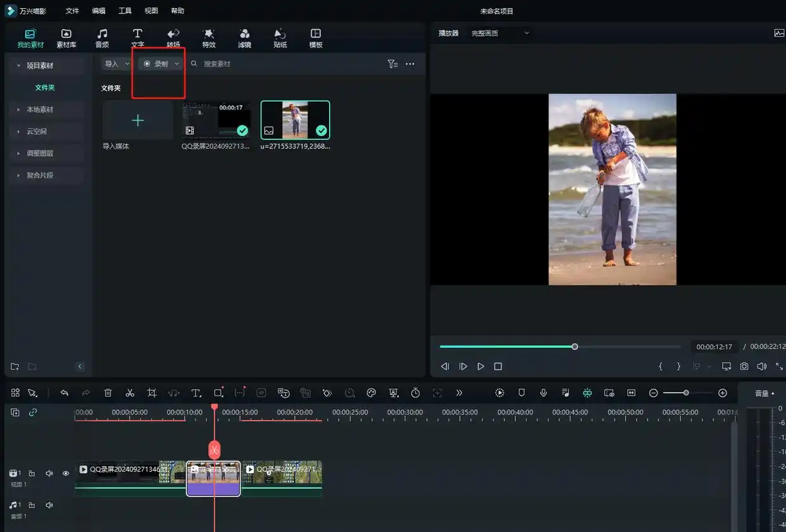Select the crop tool in timeline toolbar
The height and width of the screenshot is (532, 786).
(152, 393)
